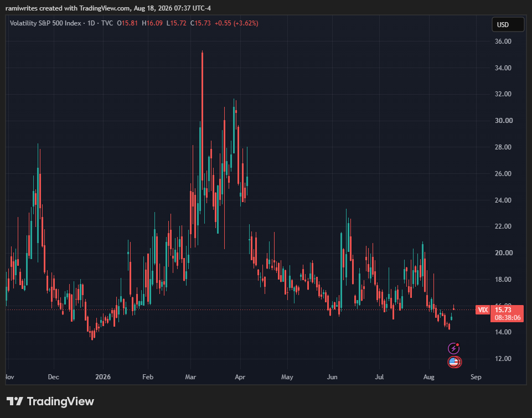Click the Jun label on time axis
Viewport: 532px width, 418px height.
coord(332,377)
